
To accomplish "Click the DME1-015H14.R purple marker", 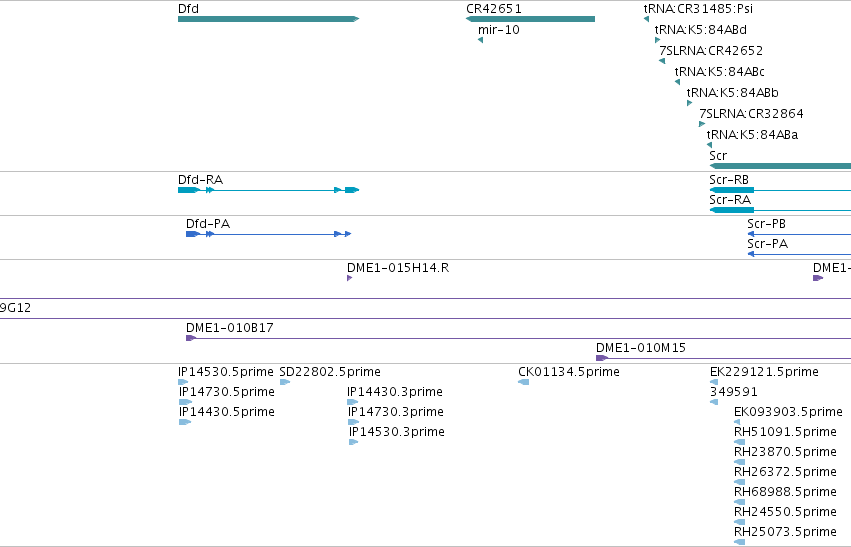I will 350,278.
